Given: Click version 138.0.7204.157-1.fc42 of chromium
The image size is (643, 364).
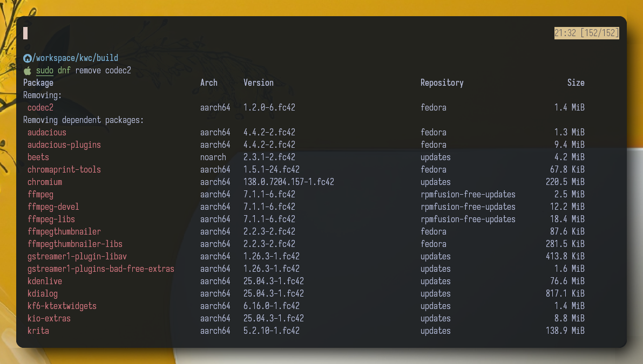Looking at the screenshot, I should pos(289,182).
